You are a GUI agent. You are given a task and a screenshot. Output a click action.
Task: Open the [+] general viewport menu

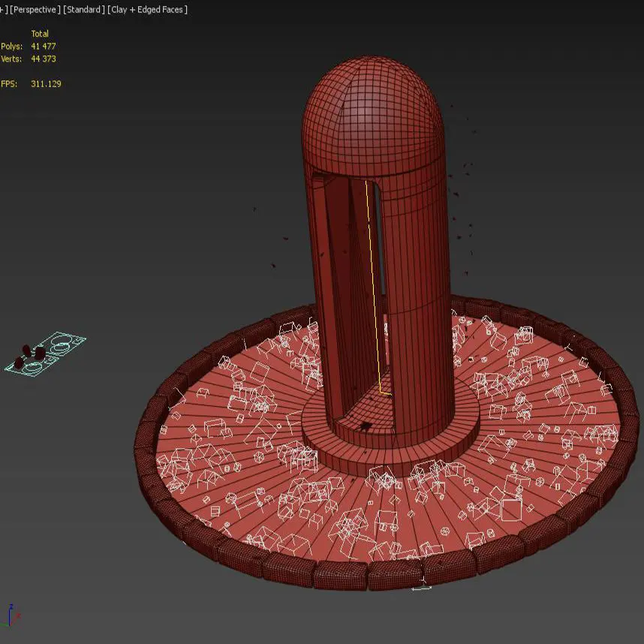click(4, 10)
